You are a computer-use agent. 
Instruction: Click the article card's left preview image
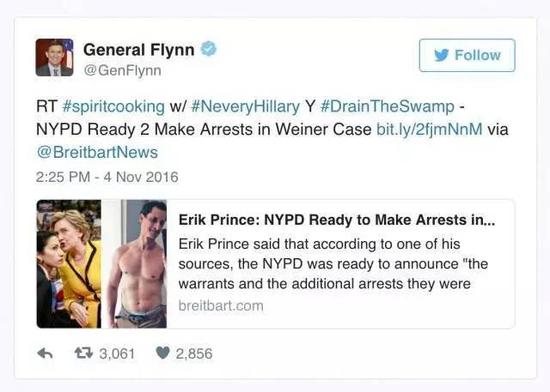(102, 264)
